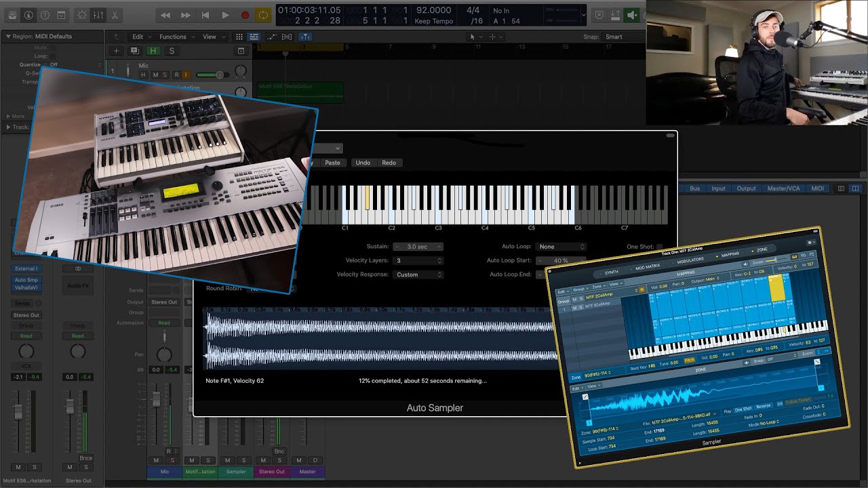868x488 pixels.
Task: Show automation with the curve icon
Action: click(x=273, y=37)
